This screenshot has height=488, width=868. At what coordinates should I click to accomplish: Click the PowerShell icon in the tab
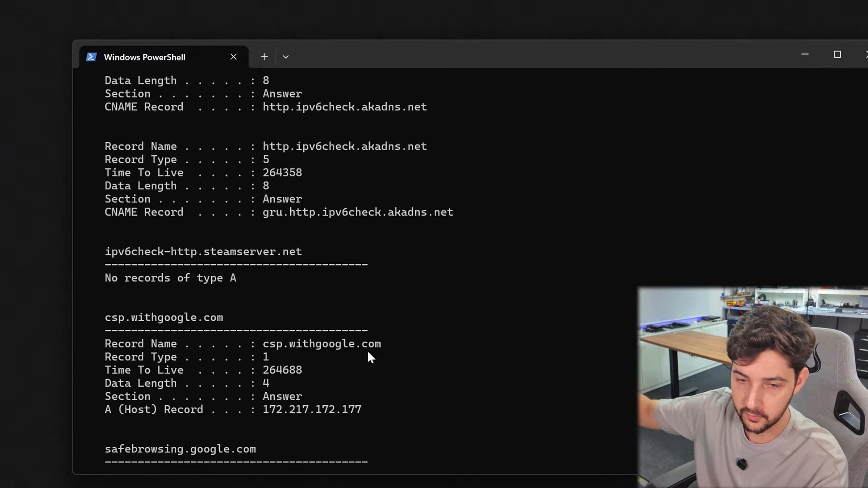point(91,57)
